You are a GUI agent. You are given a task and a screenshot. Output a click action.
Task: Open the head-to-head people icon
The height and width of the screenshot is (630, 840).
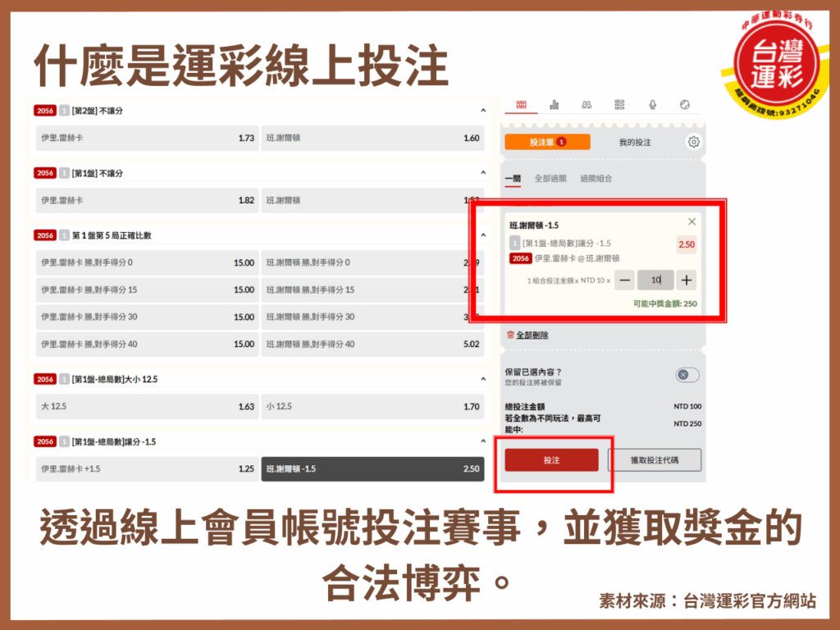(587, 104)
